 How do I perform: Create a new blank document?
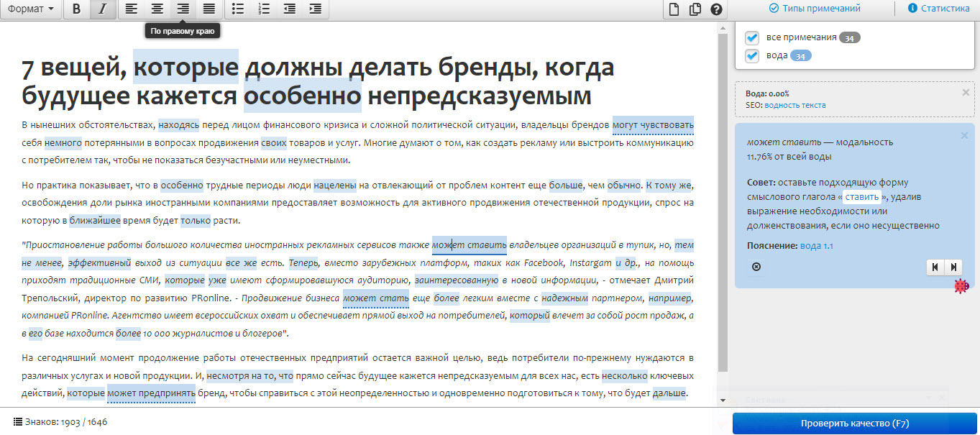(x=674, y=9)
